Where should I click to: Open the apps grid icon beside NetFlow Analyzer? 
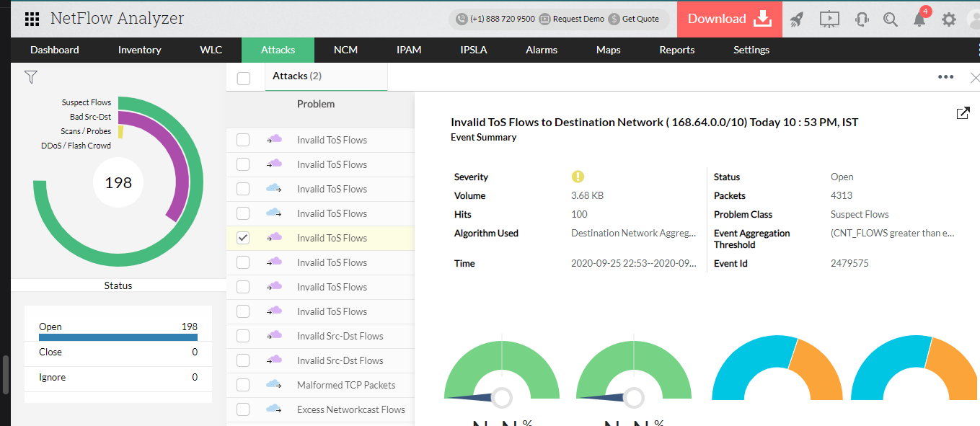click(32, 19)
